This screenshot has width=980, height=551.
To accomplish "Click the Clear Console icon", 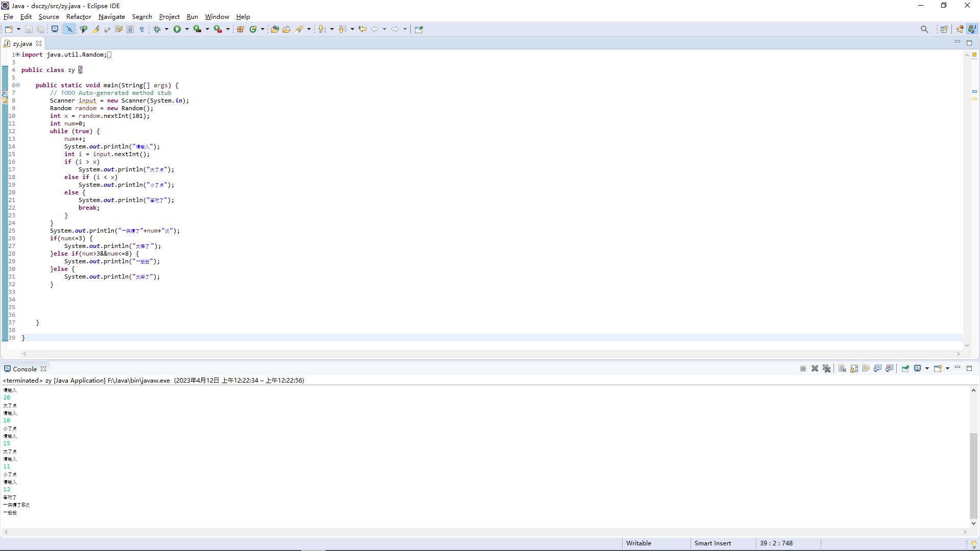I will [x=842, y=368].
